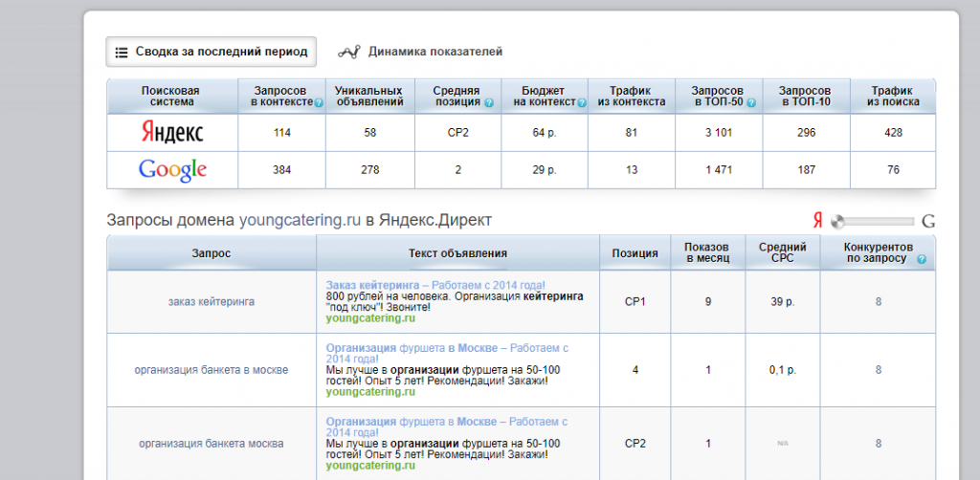Open help icon for Запросов в контексте

click(317, 102)
